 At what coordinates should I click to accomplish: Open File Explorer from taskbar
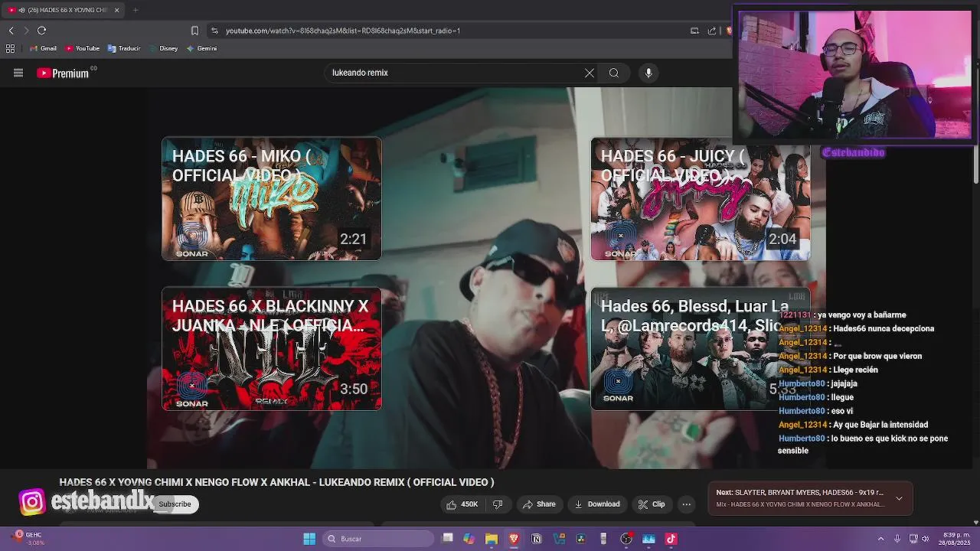point(492,539)
